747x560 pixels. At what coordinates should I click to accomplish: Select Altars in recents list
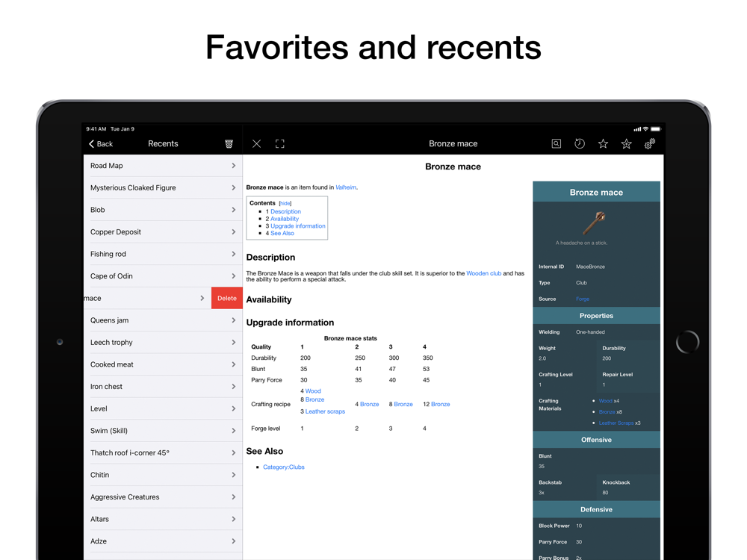(163, 519)
